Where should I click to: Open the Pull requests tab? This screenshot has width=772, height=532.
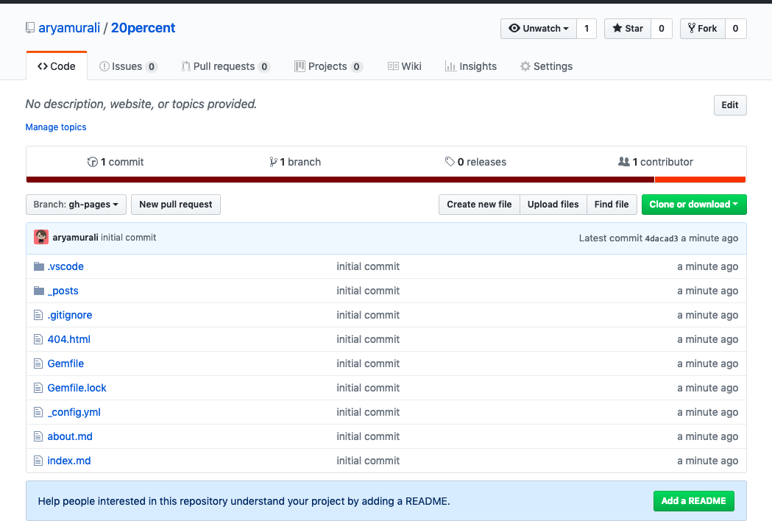click(225, 66)
